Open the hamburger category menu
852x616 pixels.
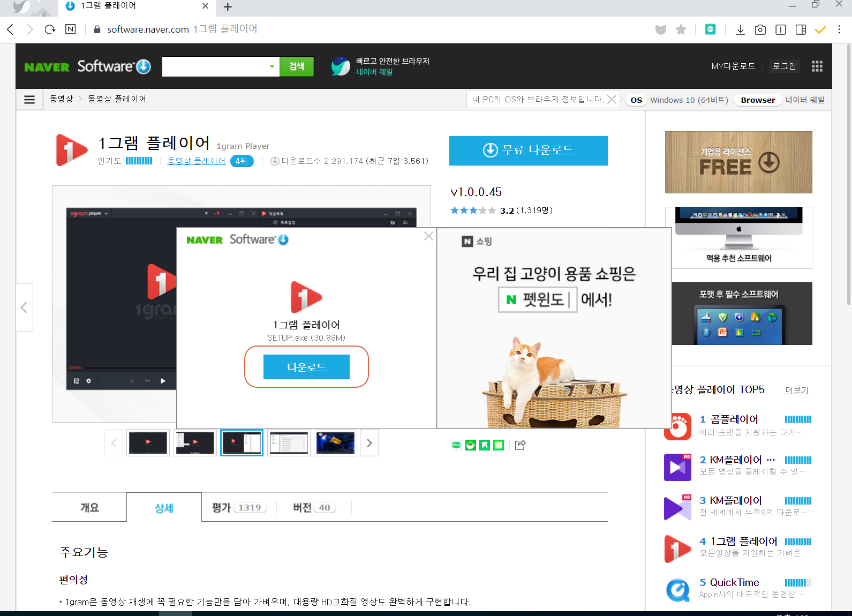pos(29,100)
